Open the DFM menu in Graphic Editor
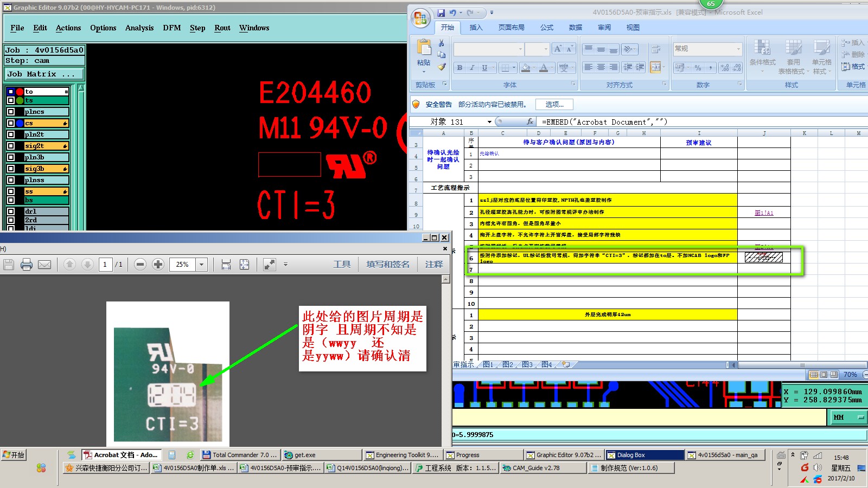Screen dimensions: 868x488 [x=172, y=28]
